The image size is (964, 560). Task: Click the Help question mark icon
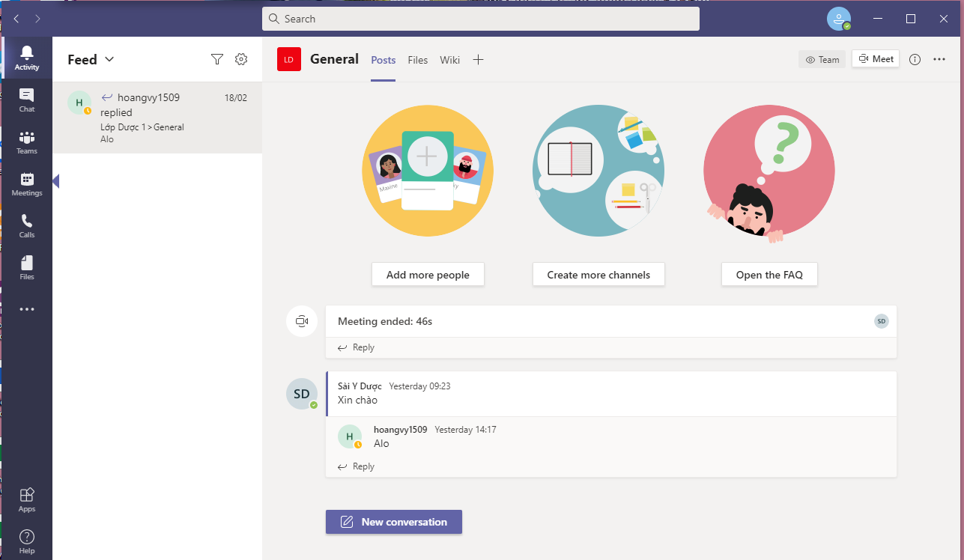27,541
